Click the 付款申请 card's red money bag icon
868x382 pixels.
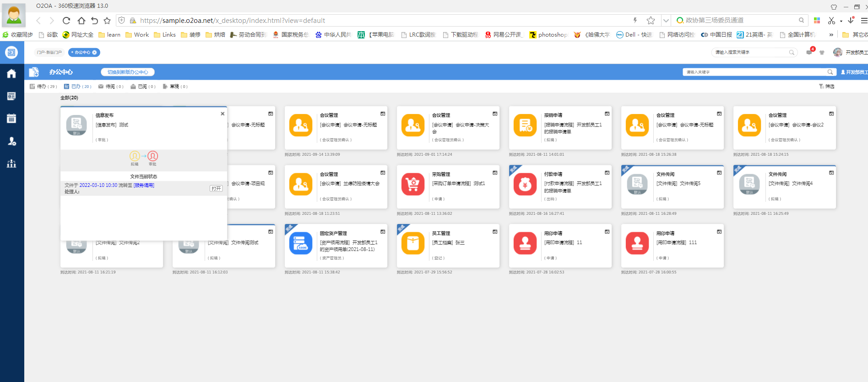(x=525, y=184)
